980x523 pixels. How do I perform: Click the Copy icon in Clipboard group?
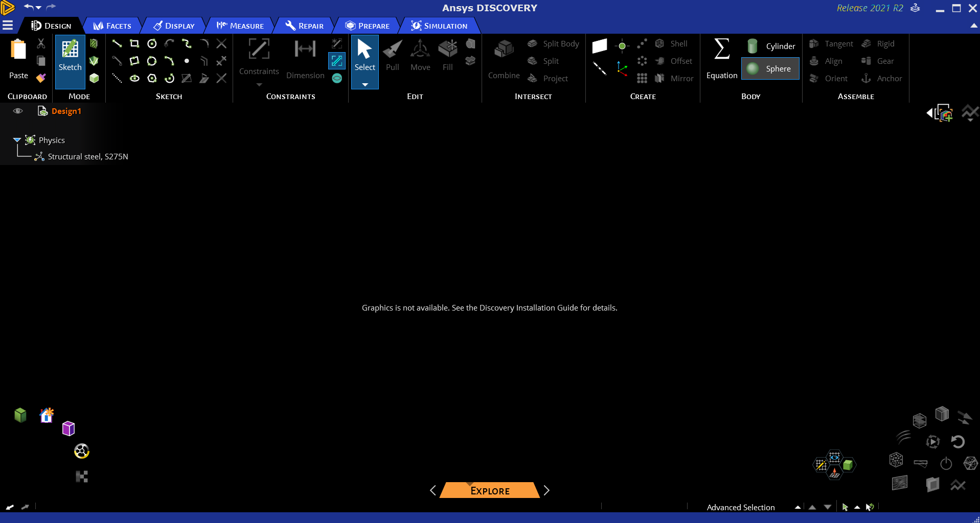(x=41, y=61)
